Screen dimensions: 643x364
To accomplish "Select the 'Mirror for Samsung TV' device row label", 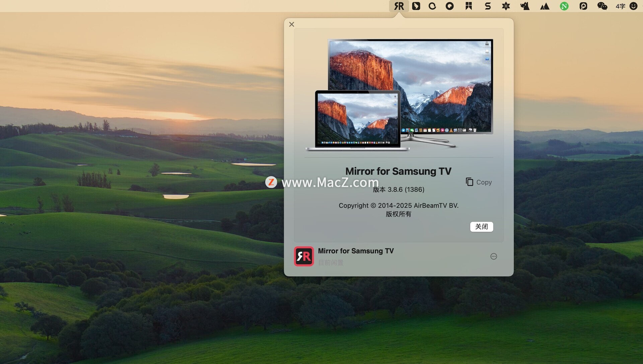I will point(356,251).
